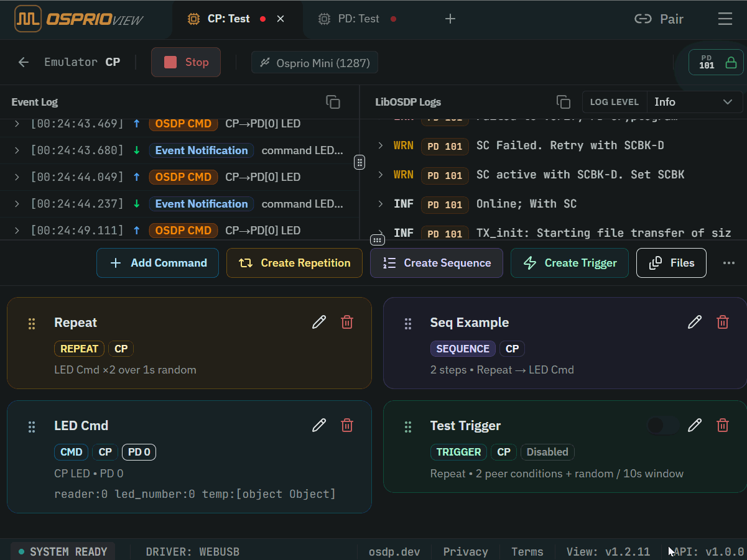747x560 pixels.
Task: Expand the SC Failed log entry
Action: pyautogui.click(x=381, y=145)
